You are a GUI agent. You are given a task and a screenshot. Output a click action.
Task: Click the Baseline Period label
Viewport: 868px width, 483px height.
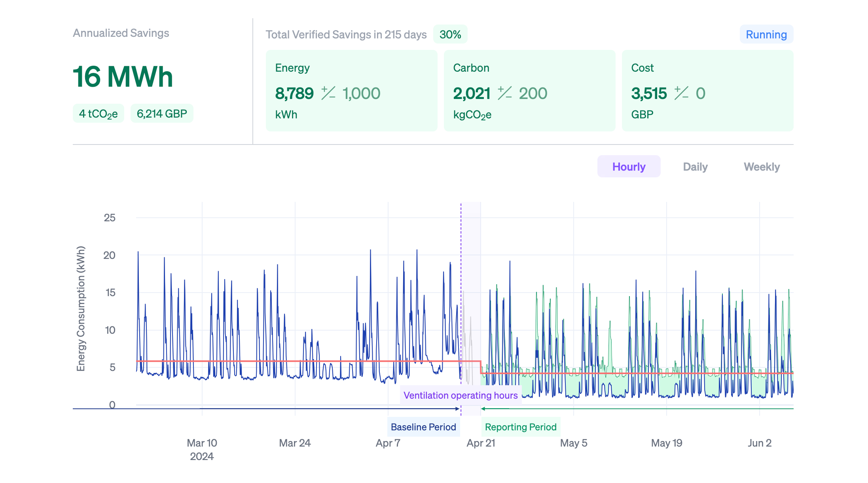[x=424, y=427]
